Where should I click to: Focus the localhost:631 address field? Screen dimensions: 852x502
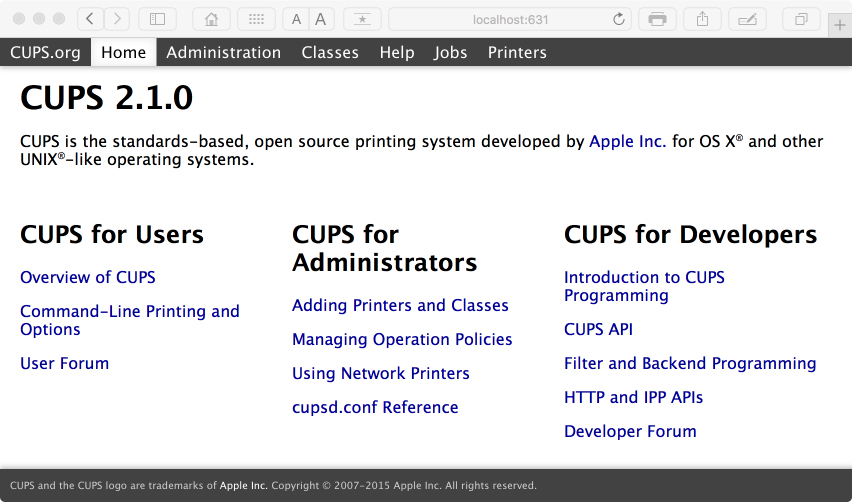coord(510,19)
